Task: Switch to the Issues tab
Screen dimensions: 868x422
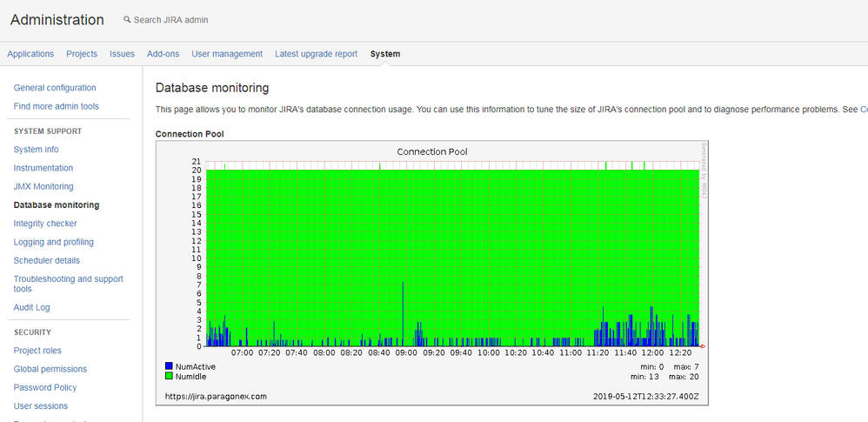Action: [122, 54]
